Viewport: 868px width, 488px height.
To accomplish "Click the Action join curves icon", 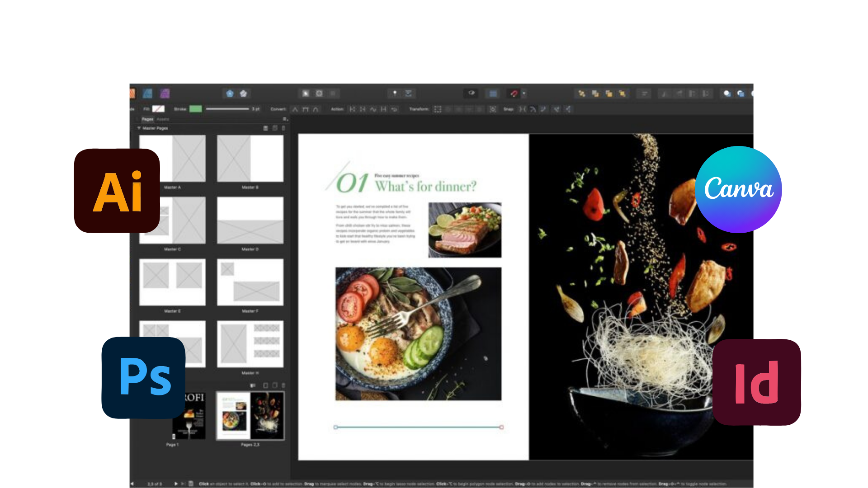I will 383,109.
